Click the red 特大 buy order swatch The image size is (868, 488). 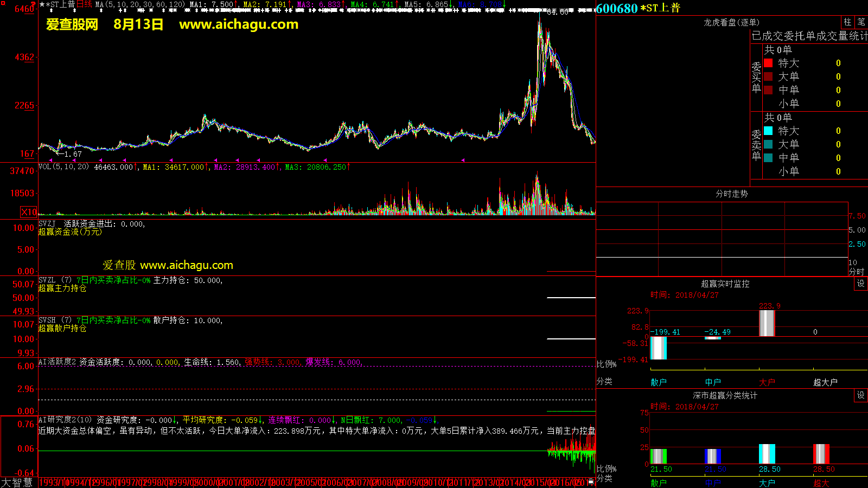point(768,63)
